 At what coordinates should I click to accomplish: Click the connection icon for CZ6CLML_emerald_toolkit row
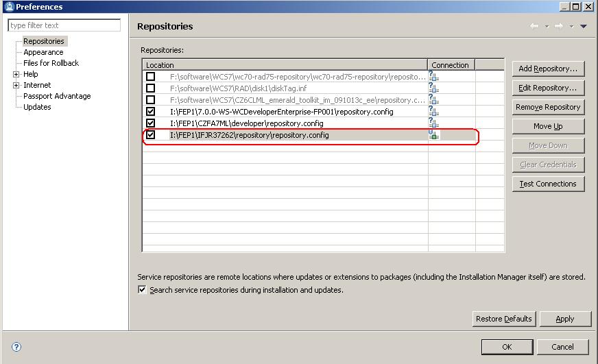coord(433,99)
